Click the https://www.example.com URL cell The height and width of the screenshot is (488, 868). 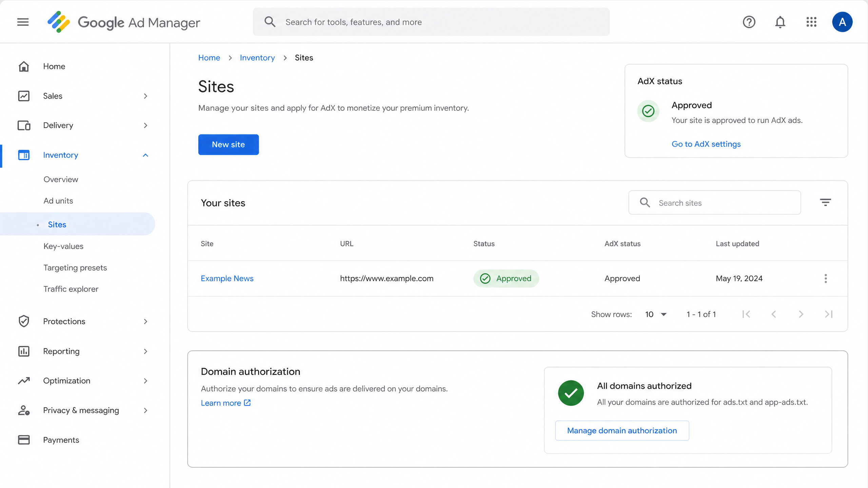[387, 279]
